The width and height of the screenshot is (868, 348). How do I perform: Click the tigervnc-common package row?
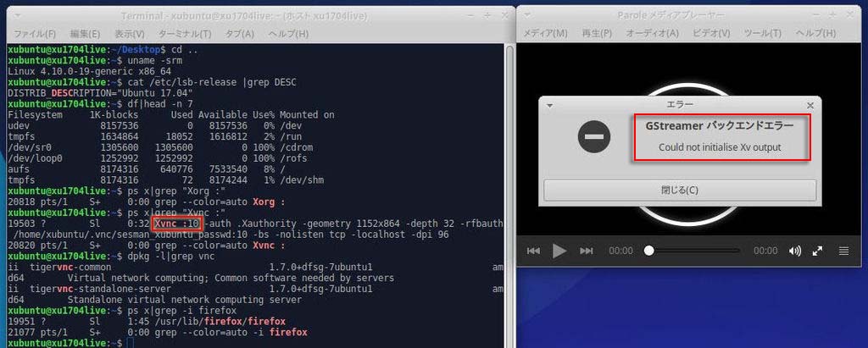256,272
